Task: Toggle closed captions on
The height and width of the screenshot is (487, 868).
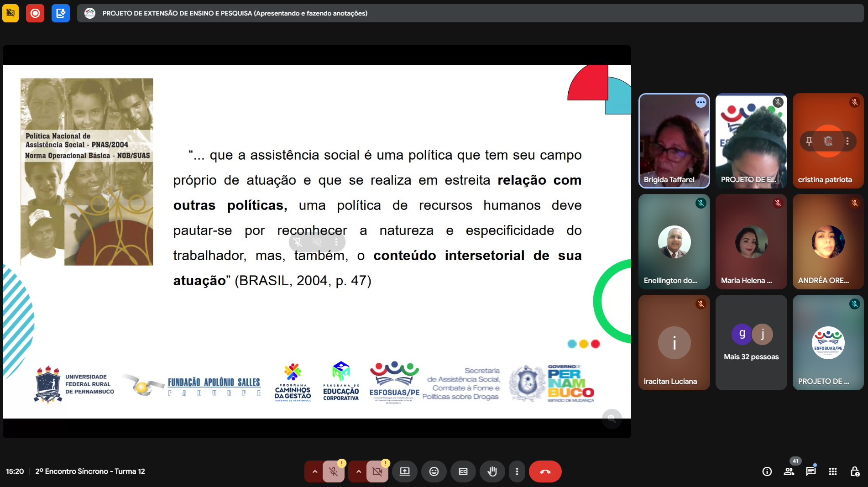Action: click(463, 471)
